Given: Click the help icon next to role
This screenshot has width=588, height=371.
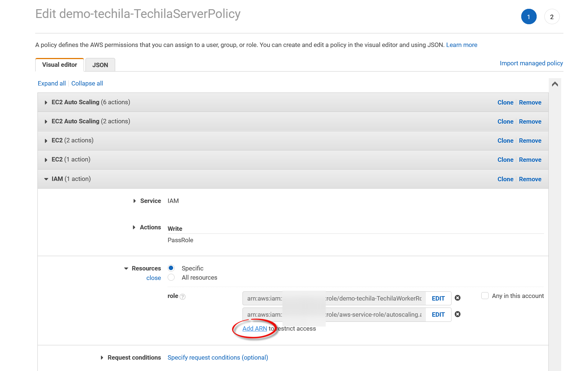Looking at the screenshot, I should point(183,297).
